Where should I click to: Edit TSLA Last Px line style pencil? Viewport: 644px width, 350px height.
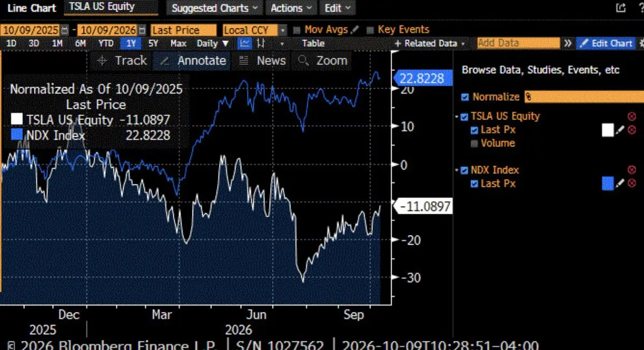[x=620, y=130]
